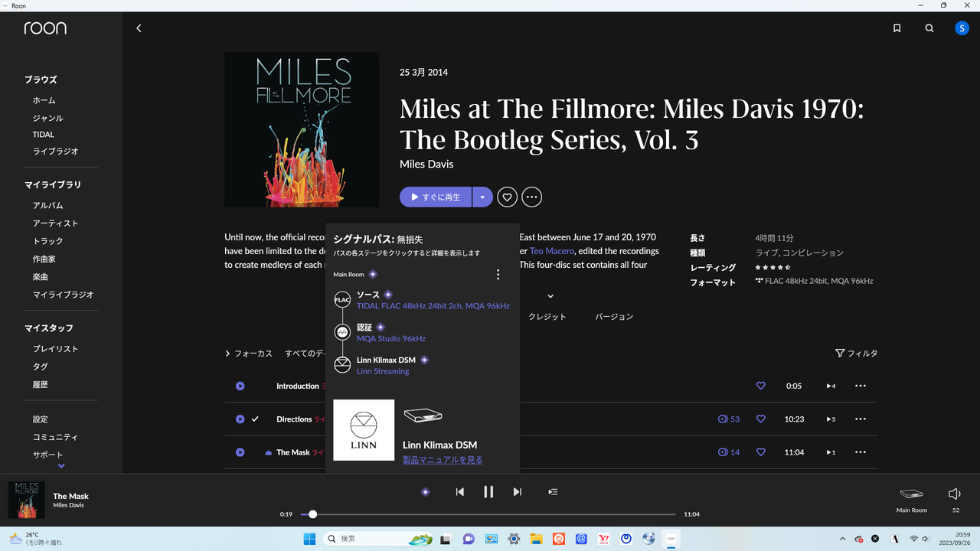Play the Introduction track via its play icon
980x551 pixels.
click(240, 386)
